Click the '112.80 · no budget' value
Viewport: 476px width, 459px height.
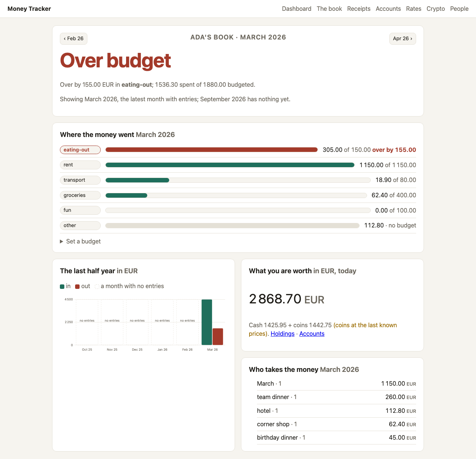[390, 225]
